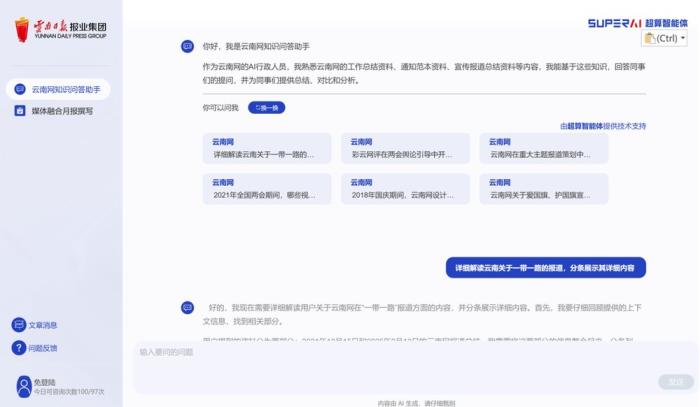This screenshot has height=407, width=700.
Task: Select suggestion 彩云网评在两会舆论引导中开...
Action: tap(405, 148)
